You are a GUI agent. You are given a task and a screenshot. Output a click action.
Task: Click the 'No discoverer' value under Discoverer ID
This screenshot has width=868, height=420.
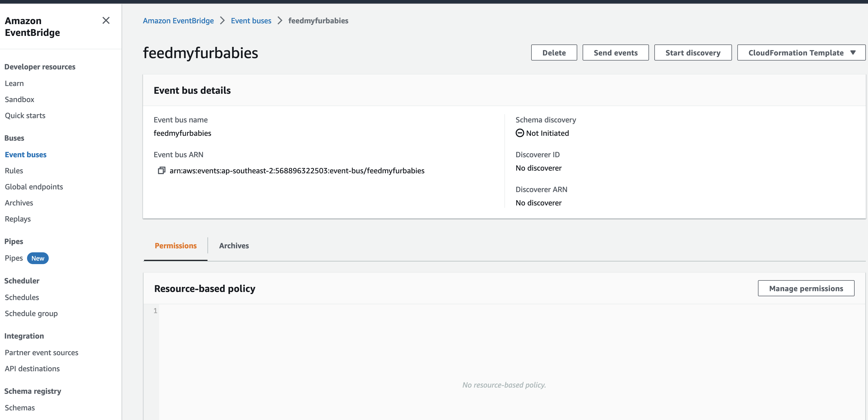(x=538, y=168)
